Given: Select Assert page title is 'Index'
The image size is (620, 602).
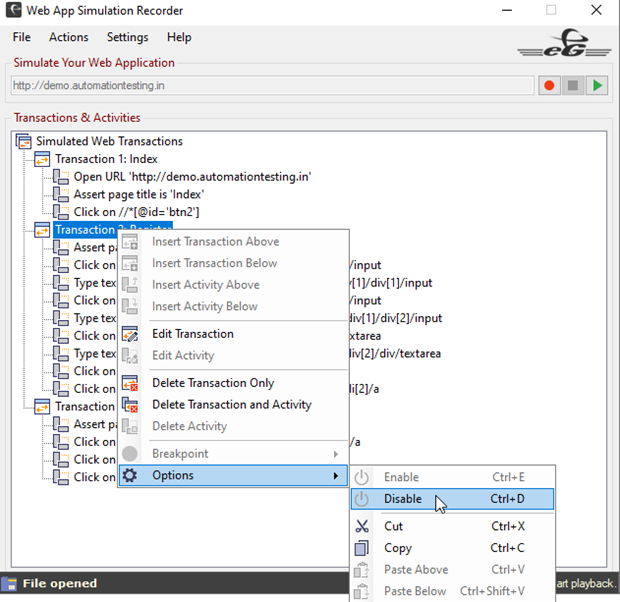Looking at the screenshot, I should 139,194.
